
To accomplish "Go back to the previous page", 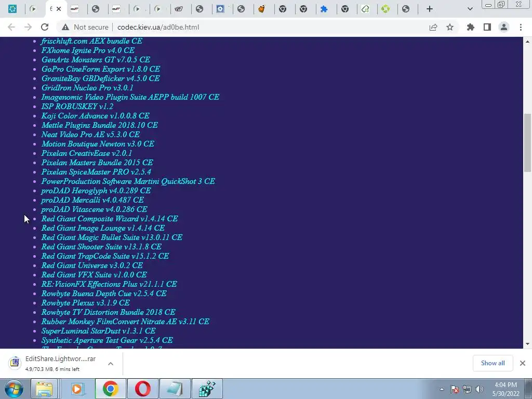I will [11, 27].
